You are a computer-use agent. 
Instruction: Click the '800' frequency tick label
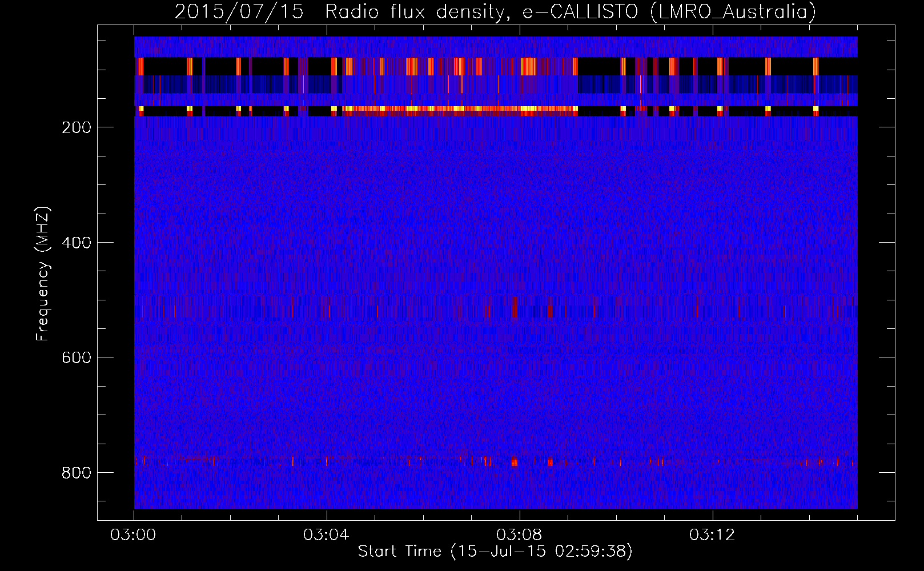pyautogui.click(x=77, y=473)
